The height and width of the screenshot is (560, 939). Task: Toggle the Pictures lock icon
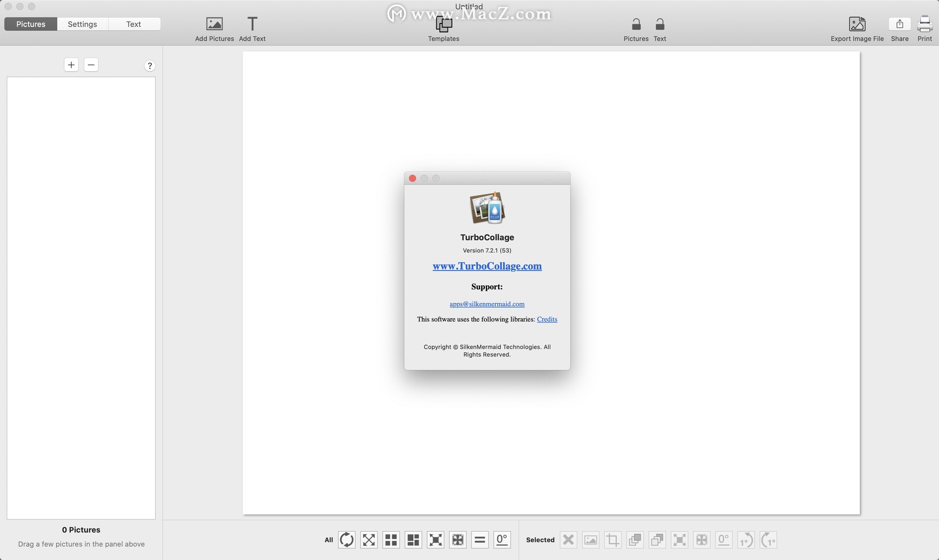(x=636, y=24)
